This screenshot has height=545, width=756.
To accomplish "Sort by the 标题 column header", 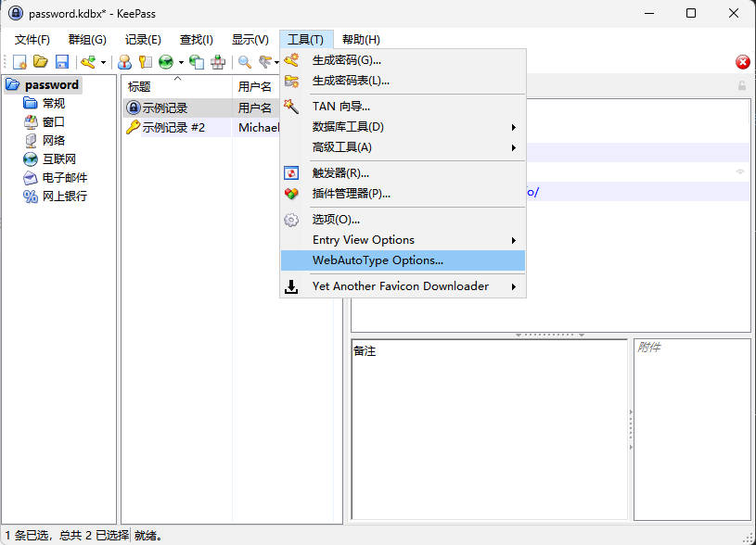I will [176, 87].
